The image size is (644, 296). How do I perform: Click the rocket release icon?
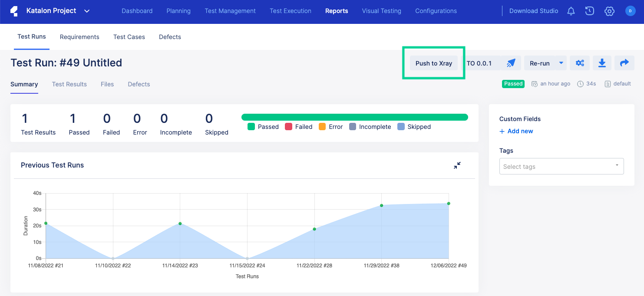(x=511, y=63)
